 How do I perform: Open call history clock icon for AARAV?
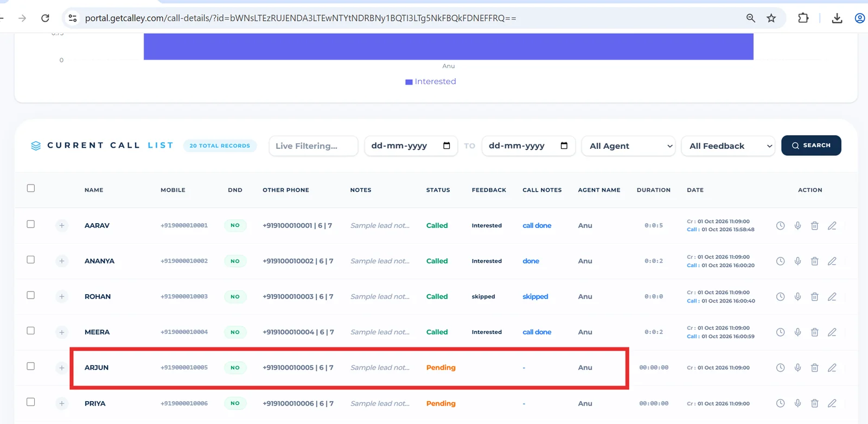click(780, 226)
